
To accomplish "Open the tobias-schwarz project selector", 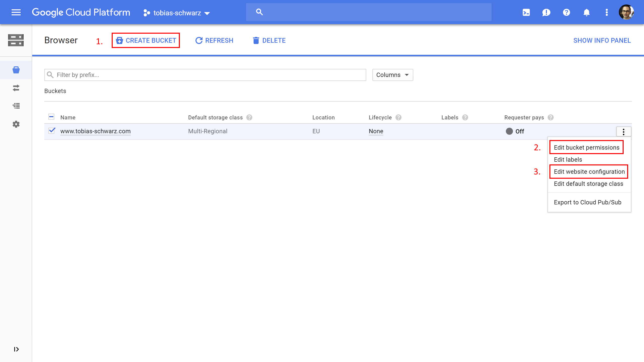I will (x=177, y=13).
